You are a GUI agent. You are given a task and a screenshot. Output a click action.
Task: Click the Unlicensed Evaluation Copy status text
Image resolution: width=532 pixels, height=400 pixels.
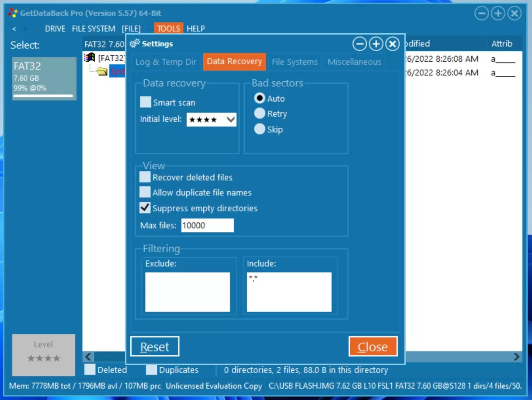point(214,386)
